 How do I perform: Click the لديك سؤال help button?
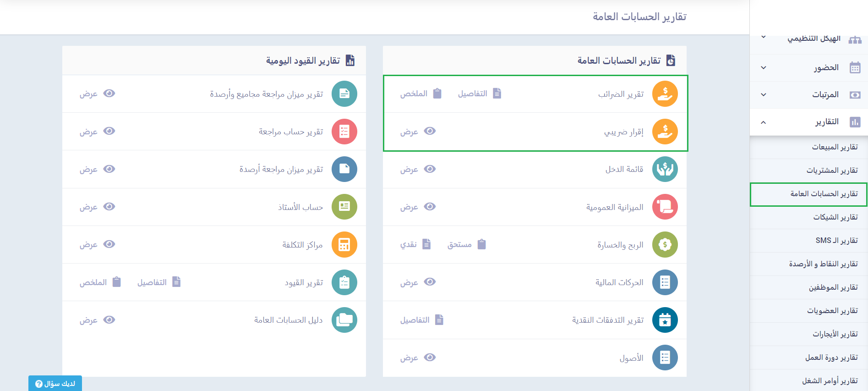click(55, 384)
